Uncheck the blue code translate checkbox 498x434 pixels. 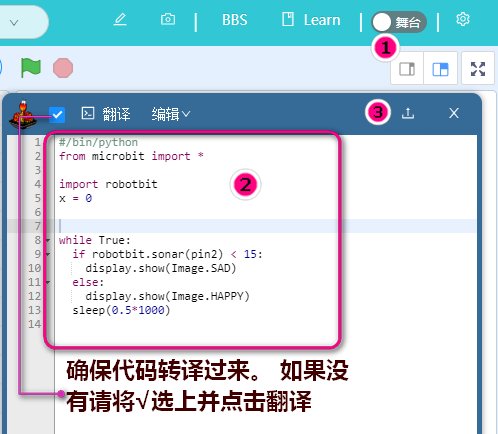(57, 115)
